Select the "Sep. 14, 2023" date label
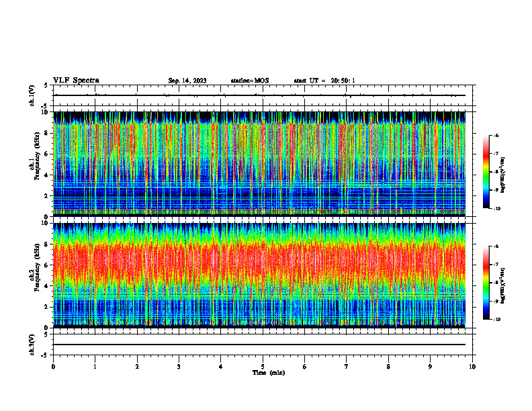The height and width of the screenshot is (411, 532). [187, 81]
